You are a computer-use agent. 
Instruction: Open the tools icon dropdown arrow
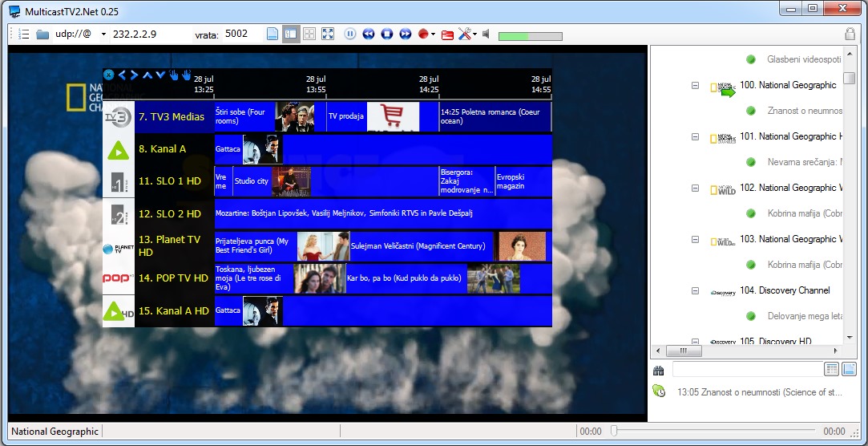tap(474, 35)
